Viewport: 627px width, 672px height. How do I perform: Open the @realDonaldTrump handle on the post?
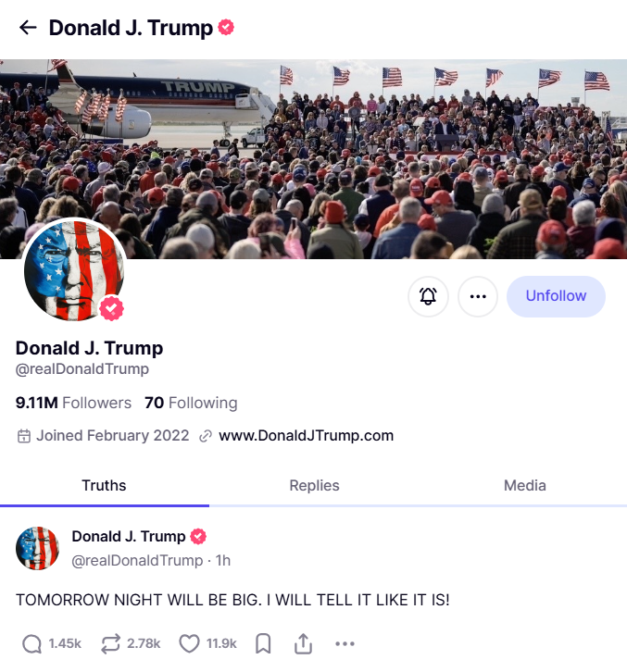tap(137, 561)
